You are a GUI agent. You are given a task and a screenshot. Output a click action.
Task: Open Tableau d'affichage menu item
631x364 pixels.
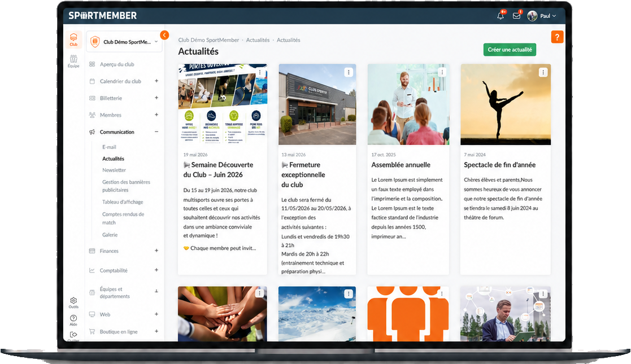pyautogui.click(x=123, y=202)
